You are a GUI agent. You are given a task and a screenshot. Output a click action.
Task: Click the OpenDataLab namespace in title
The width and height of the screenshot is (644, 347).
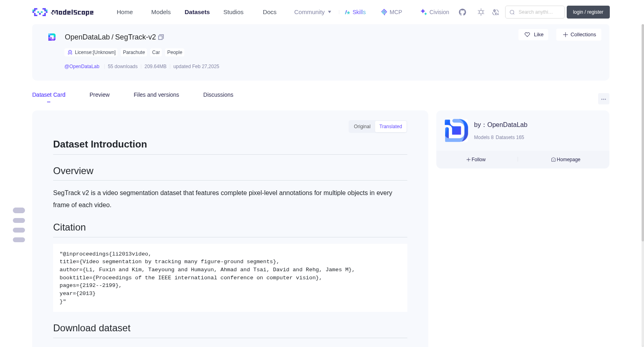(x=87, y=37)
